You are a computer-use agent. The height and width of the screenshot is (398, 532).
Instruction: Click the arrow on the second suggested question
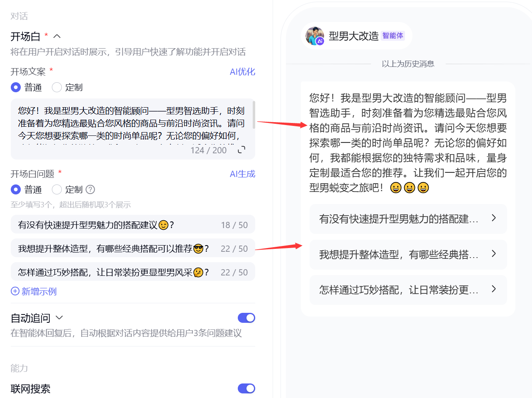pyautogui.click(x=493, y=253)
